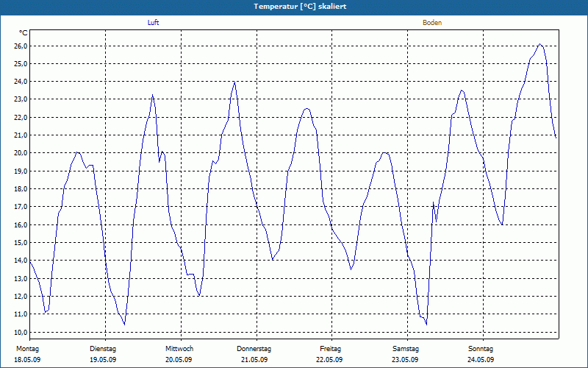Click the 18,0 y-axis value
Viewport: 588px width, 368px height.
[21, 189]
